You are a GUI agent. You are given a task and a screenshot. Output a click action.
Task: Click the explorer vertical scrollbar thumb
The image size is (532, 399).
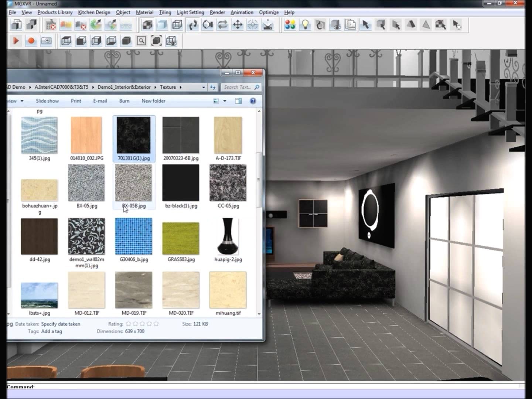point(259,180)
